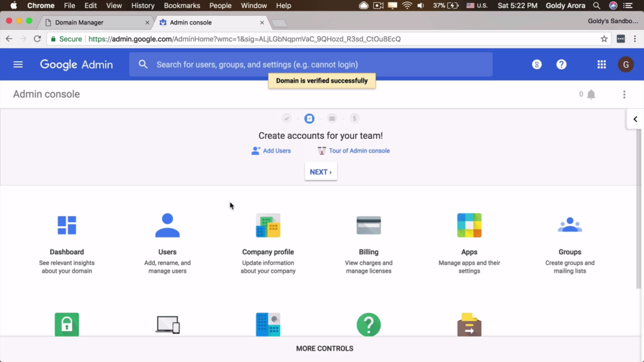
Task: Open the hourglass tasks icon in header
Action: click(536, 64)
